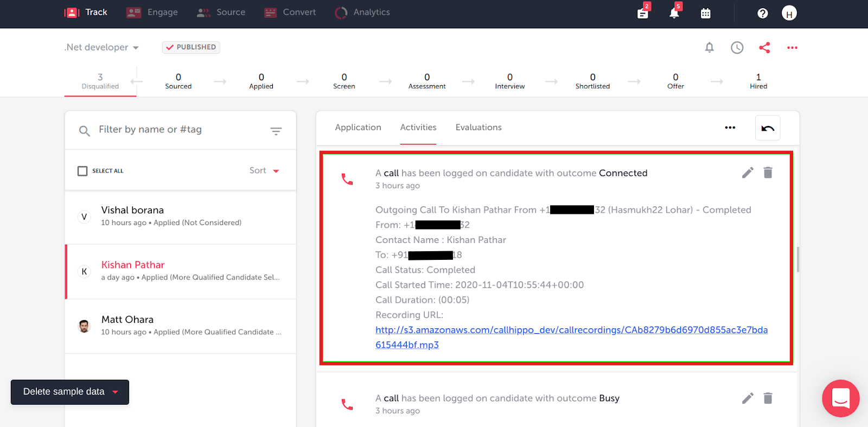The width and height of the screenshot is (868, 427).
Task: Click the K avatar of Kishan Pathar
Action: 84,271
